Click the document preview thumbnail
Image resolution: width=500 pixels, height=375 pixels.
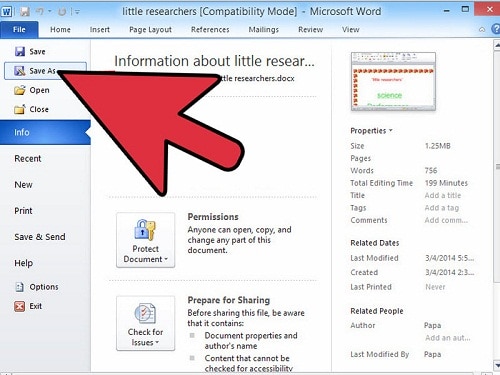tap(393, 82)
